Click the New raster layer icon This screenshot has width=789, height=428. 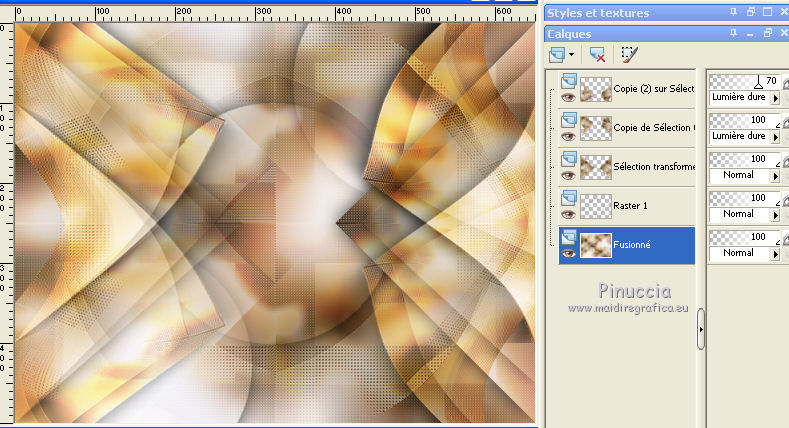[x=557, y=54]
